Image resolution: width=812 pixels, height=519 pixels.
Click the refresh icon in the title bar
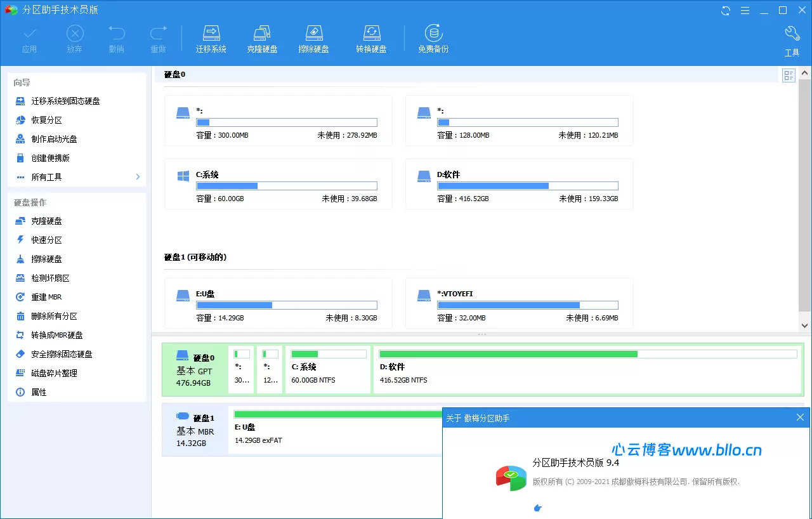click(x=724, y=10)
